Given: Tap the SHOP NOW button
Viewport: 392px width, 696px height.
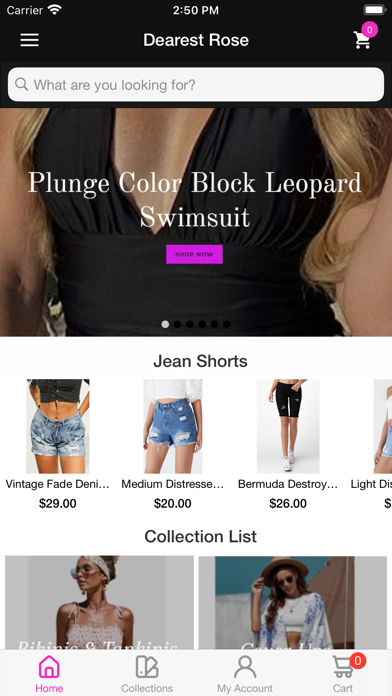Looking at the screenshot, I should pyautogui.click(x=194, y=254).
